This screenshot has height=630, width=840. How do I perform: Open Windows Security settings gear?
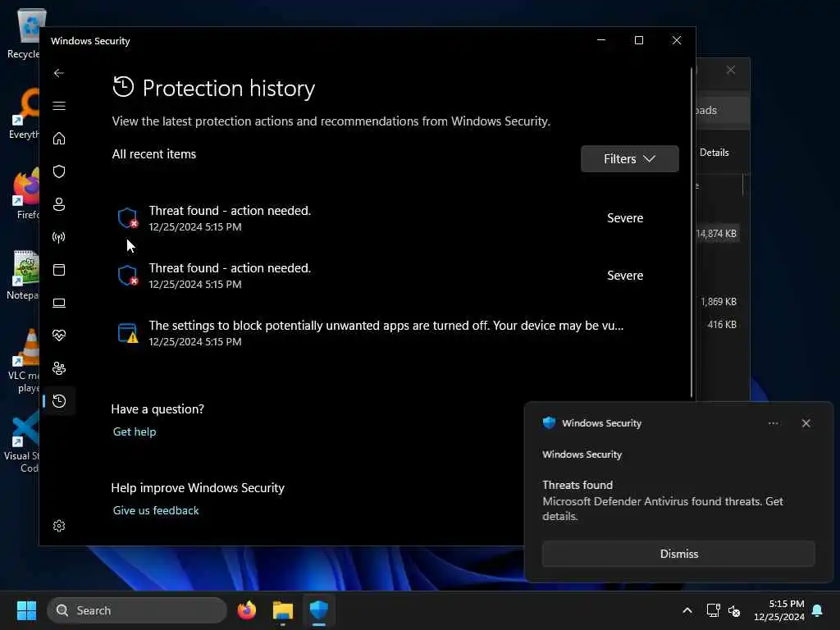click(x=59, y=526)
